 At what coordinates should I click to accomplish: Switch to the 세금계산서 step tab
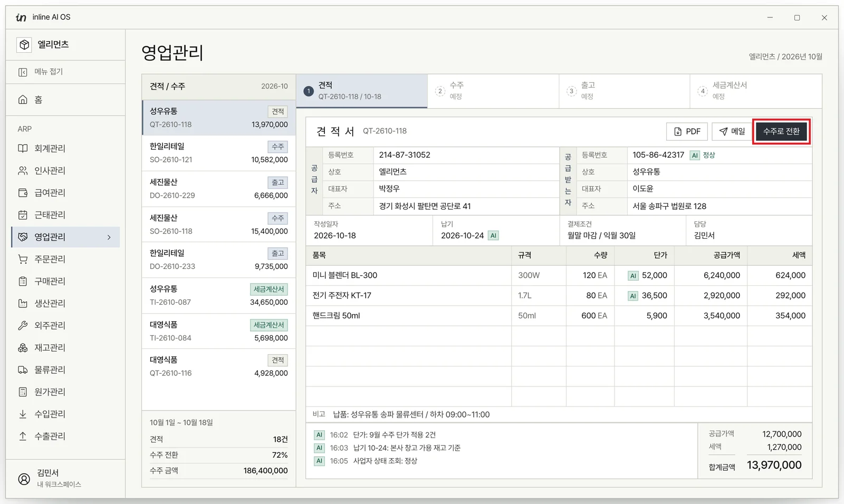click(x=756, y=91)
